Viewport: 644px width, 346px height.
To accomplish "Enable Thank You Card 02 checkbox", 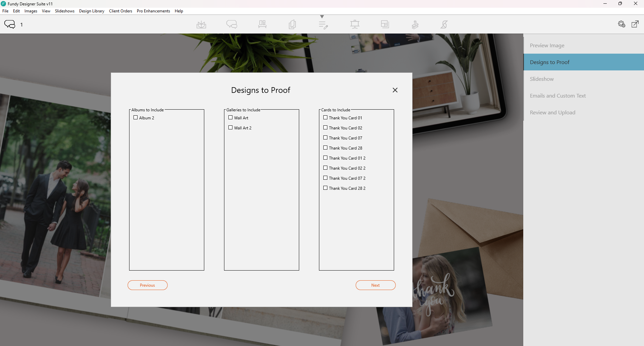I will 325,128.
